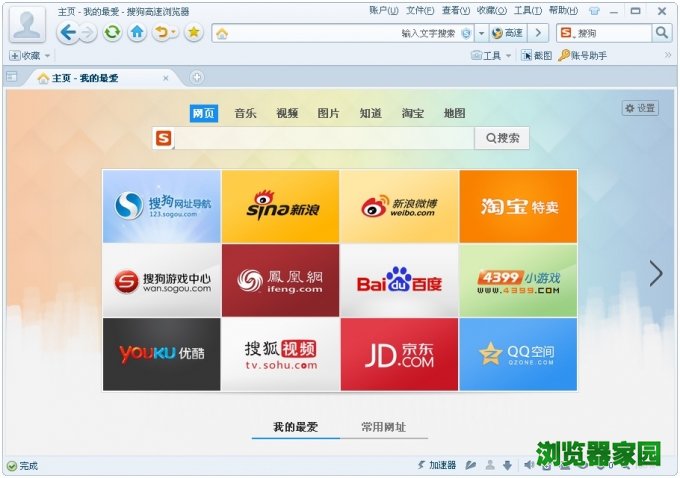Expand the address bar dropdown arrow
680x478 pixels.
[x=481, y=33]
